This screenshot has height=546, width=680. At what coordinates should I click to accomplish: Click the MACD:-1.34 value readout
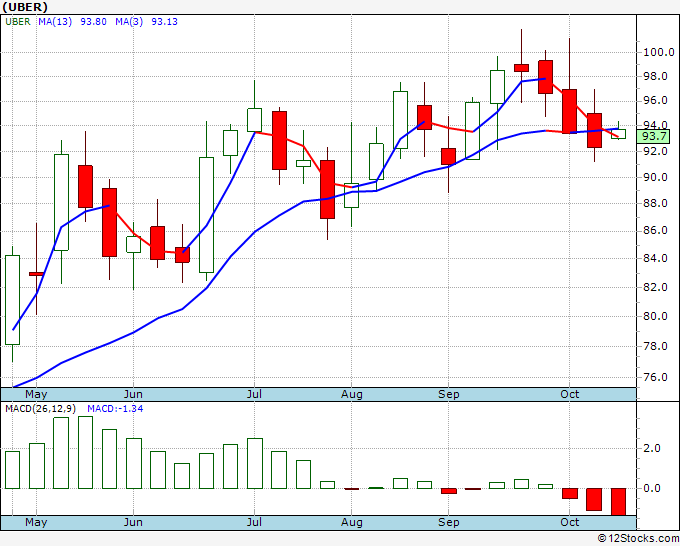pos(115,409)
